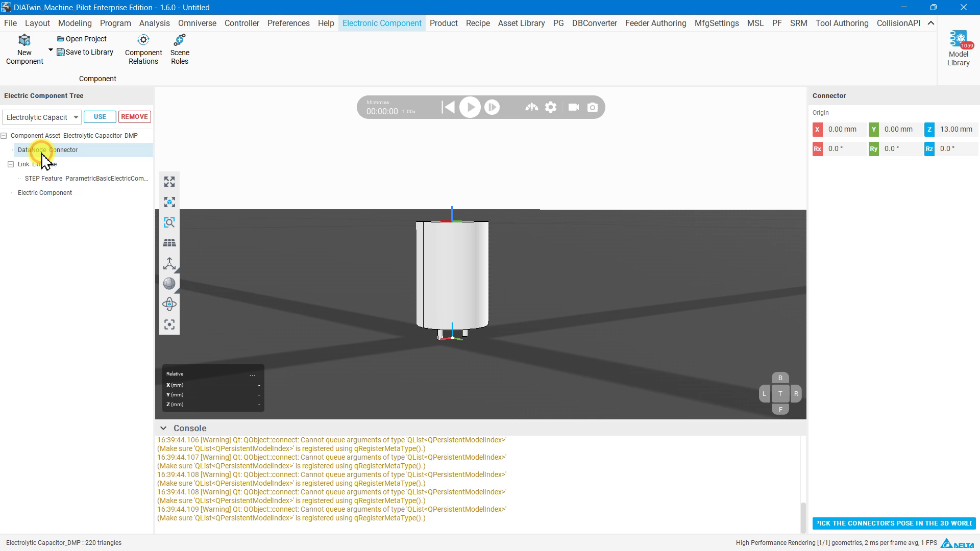Open simulation settings gear
The width and height of the screenshot is (980, 551).
pyautogui.click(x=551, y=107)
